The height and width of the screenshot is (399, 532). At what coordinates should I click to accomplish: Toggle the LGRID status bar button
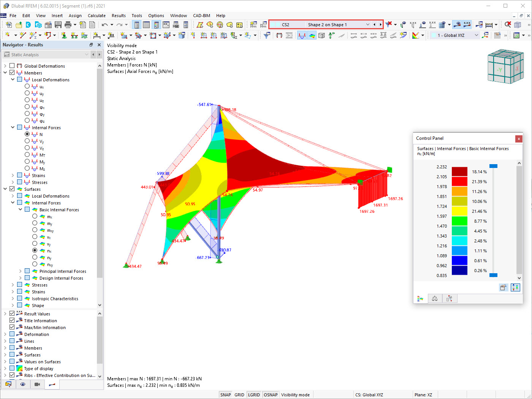tap(254, 395)
